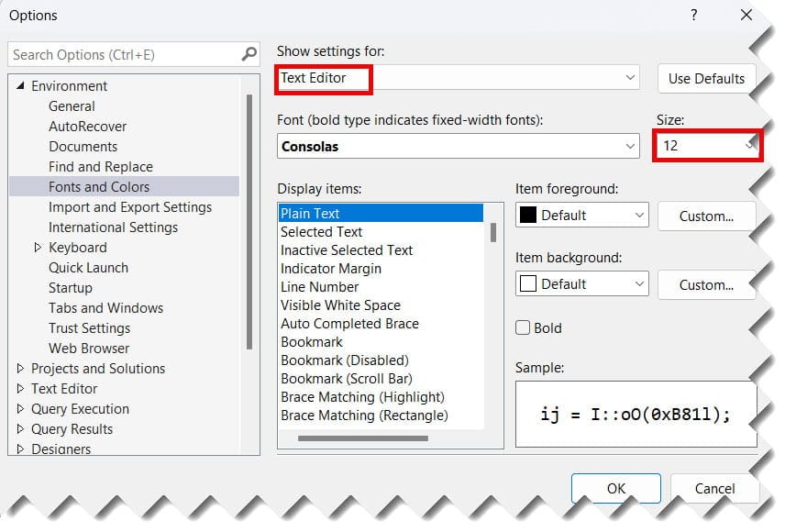
Task: Expand the Text Editor tree node
Action: (21, 388)
